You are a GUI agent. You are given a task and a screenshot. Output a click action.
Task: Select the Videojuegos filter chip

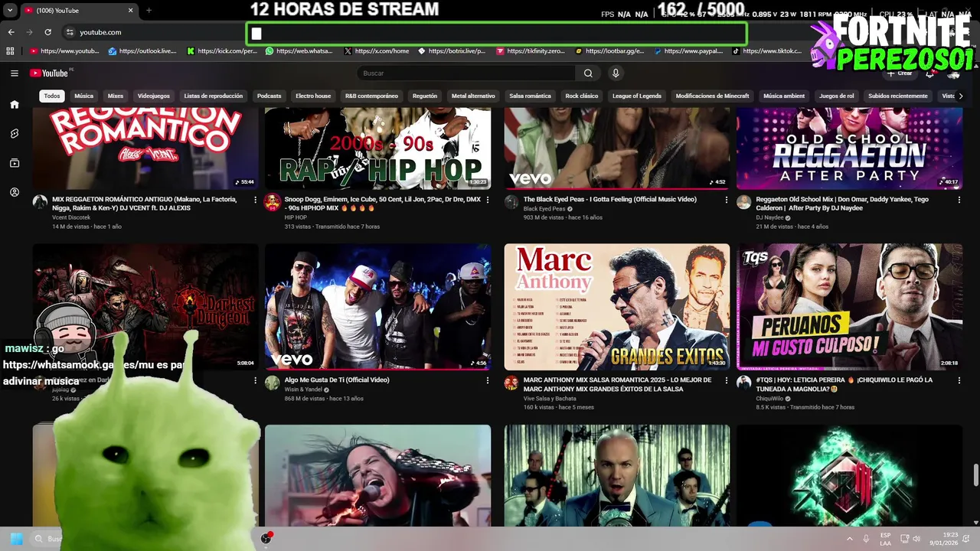tap(153, 96)
